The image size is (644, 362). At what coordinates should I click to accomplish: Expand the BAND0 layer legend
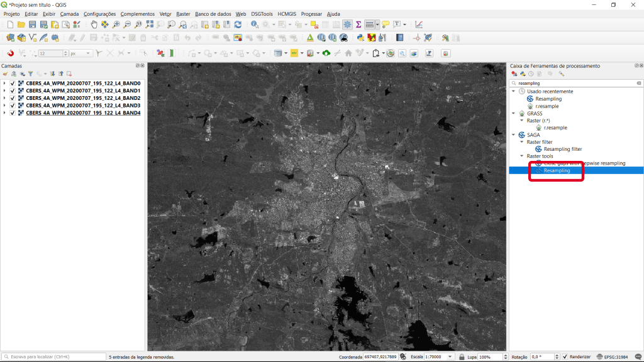click(4, 84)
